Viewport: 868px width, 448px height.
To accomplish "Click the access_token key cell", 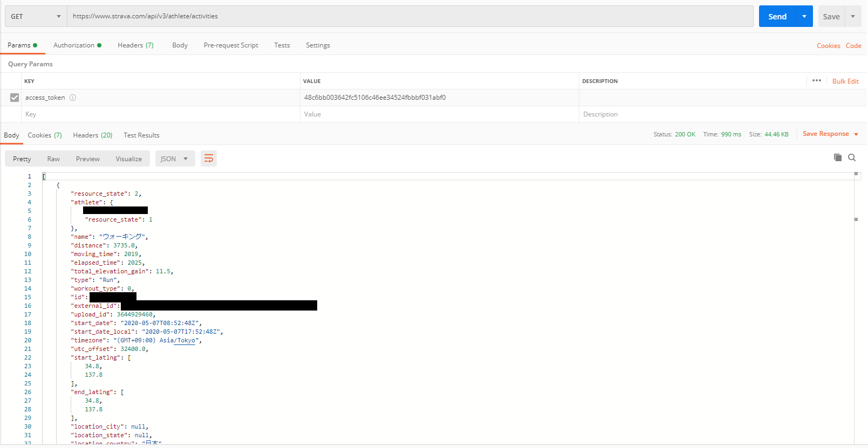I will 161,98.
